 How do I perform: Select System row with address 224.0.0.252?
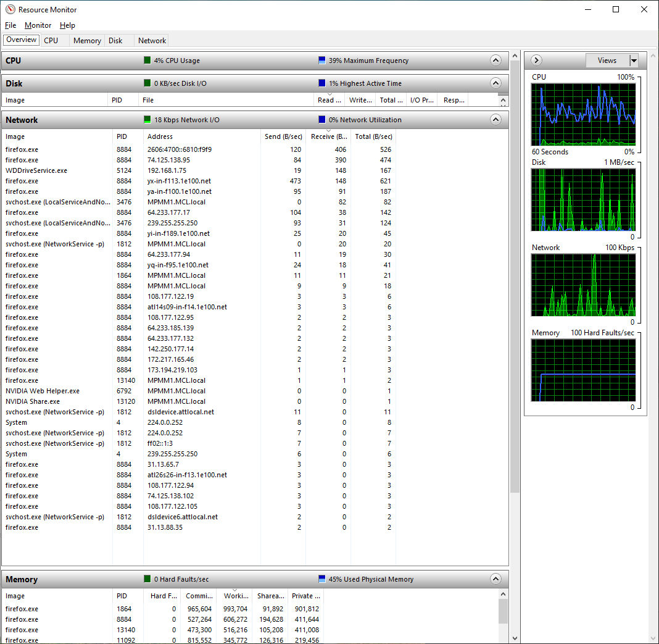click(x=199, y=422)
